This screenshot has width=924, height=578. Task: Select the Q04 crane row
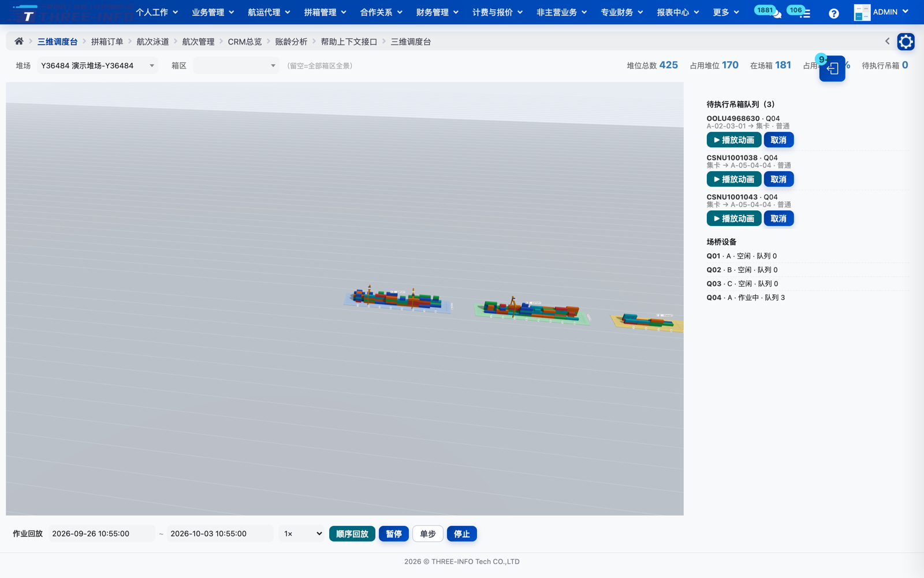coord(807,298)
